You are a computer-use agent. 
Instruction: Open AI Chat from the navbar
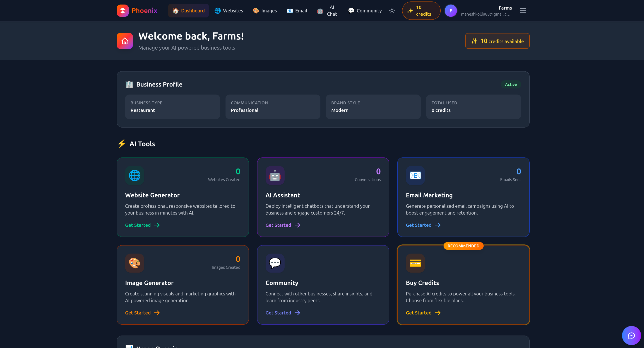tap(327, 10)
